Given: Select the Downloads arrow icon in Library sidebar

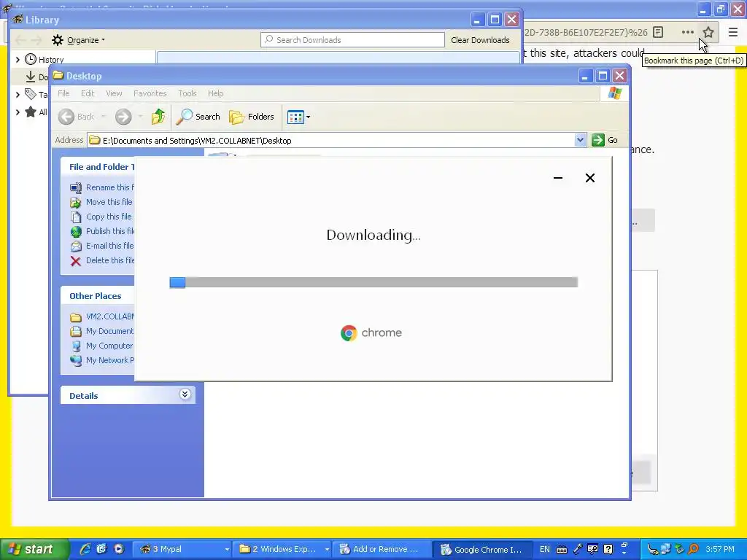Looking at the screenshot, I should pos(31,77).
